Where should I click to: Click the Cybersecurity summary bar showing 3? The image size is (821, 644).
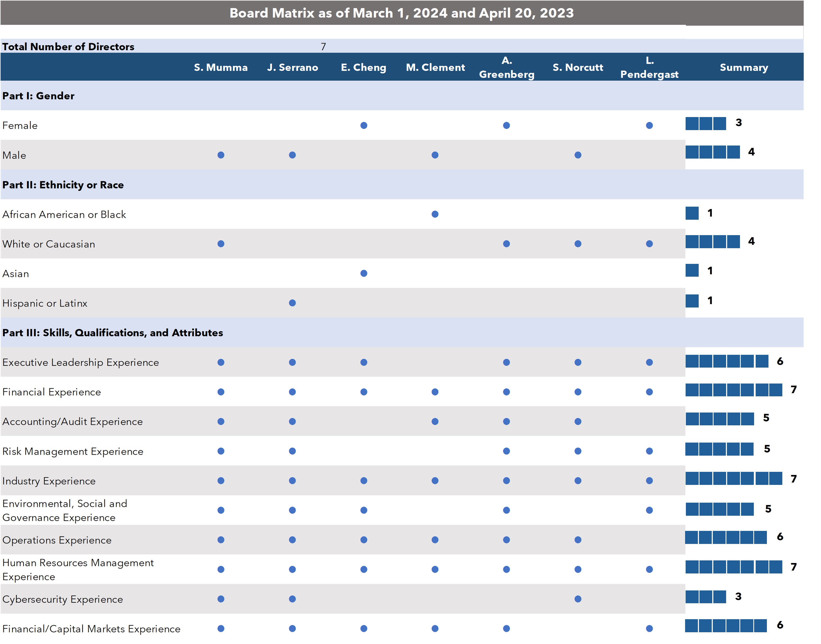(x=705, y=597)
